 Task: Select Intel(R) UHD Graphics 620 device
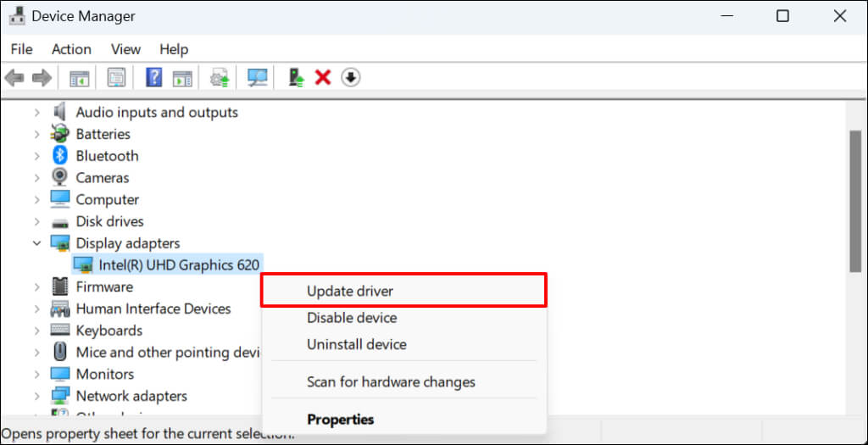179,265
